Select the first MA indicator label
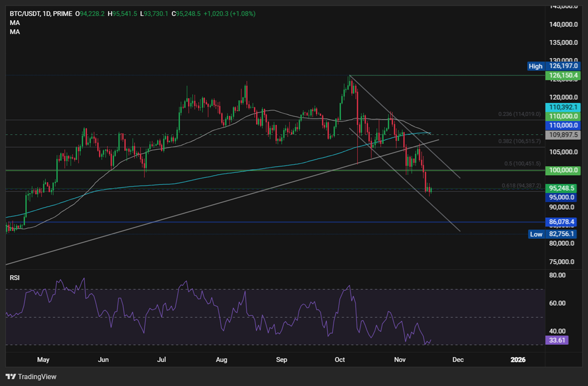588x386 pixels. pyautogui.click(x=15, y=22)
